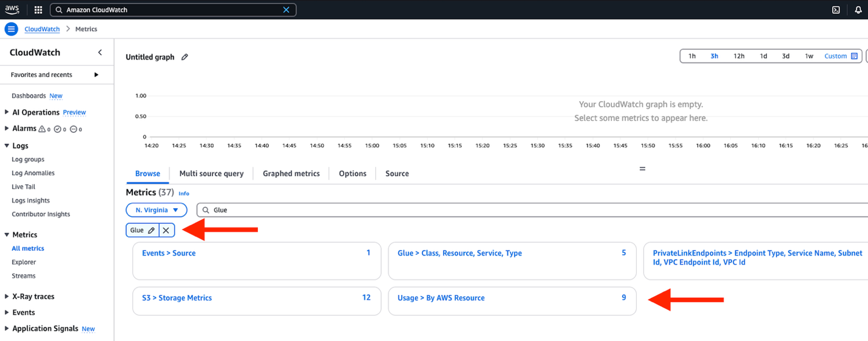Switch to Multi source query tab
Screen dimensions: 868x341
tap(211, 174)
